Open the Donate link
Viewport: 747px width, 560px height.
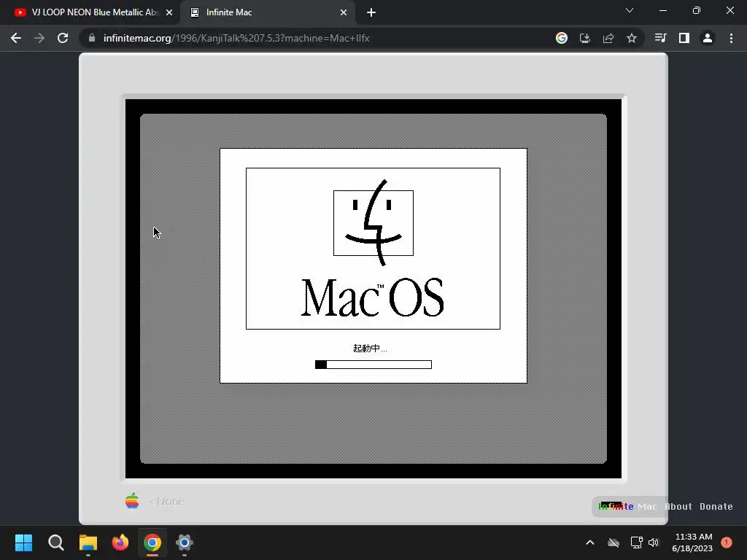[x=716, y=506]
